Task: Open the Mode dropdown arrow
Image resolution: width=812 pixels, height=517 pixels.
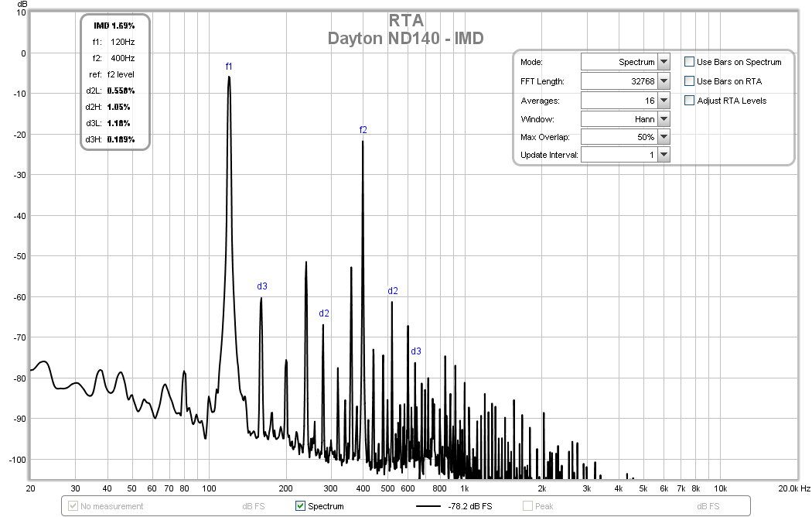Action: 664,62
